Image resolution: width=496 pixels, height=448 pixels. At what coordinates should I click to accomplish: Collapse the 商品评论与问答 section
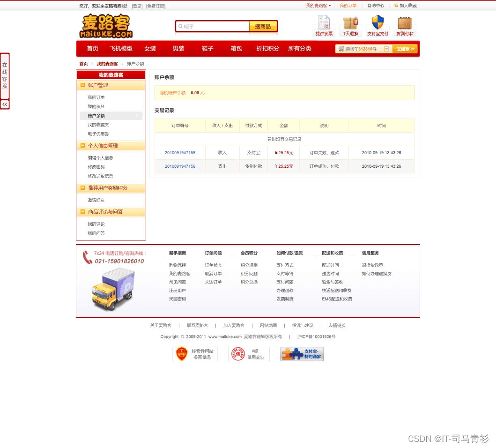coord(82,211)
